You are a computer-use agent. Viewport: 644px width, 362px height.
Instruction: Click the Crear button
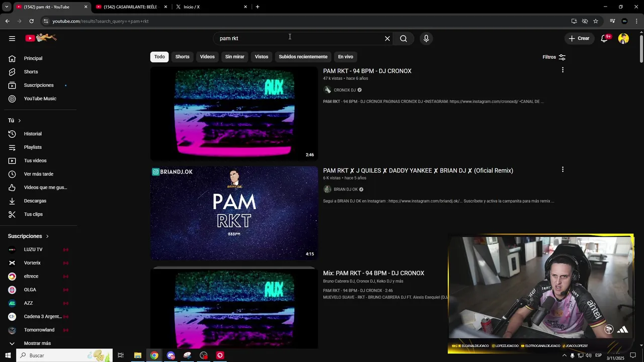(579, 38)
